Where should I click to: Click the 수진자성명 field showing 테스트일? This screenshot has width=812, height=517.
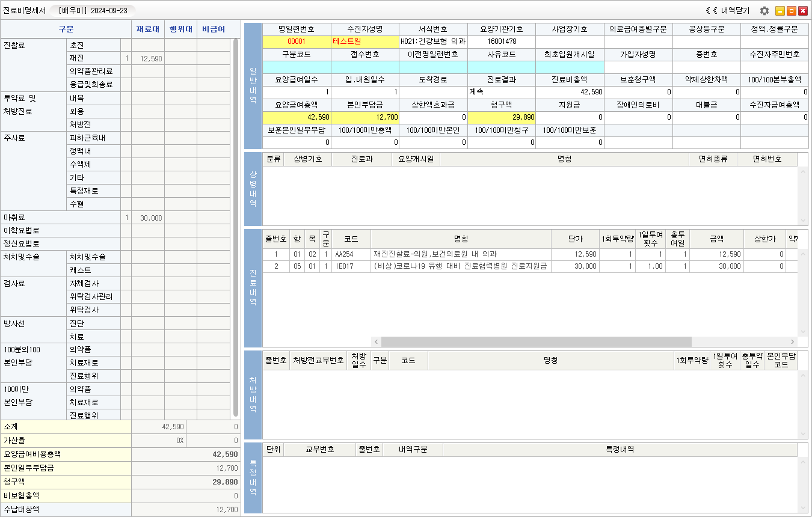click(x=364, y=41)
